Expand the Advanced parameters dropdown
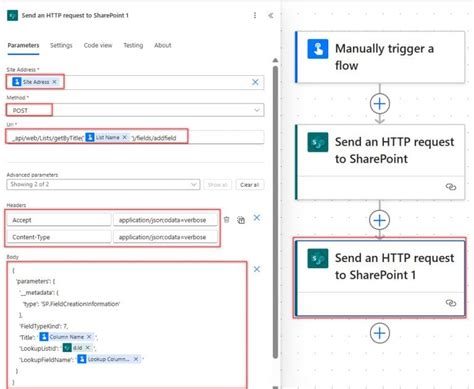 [103, 184]
